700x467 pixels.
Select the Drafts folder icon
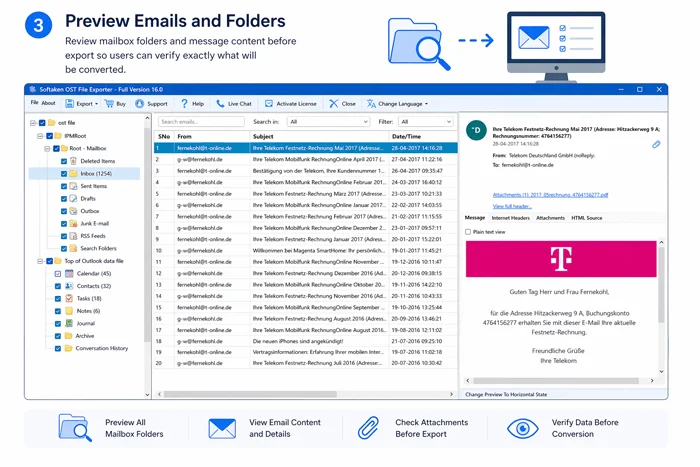73,199
